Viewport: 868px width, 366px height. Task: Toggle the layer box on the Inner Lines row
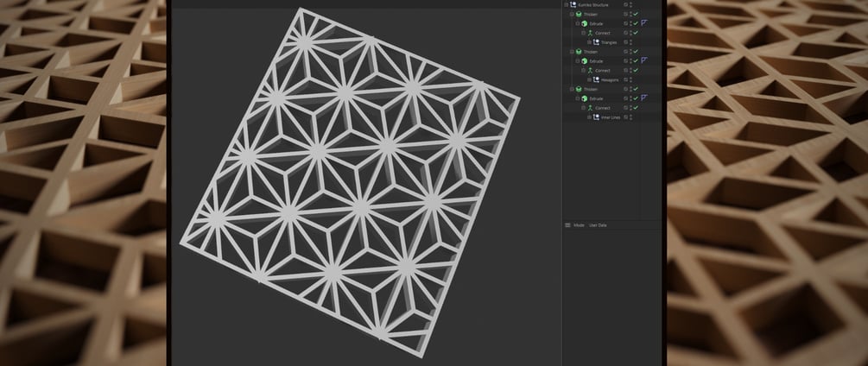(625, 117)
